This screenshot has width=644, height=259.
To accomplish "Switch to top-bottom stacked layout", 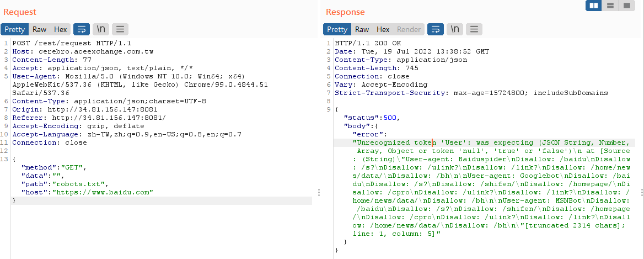I will click(x=610, y=6).
